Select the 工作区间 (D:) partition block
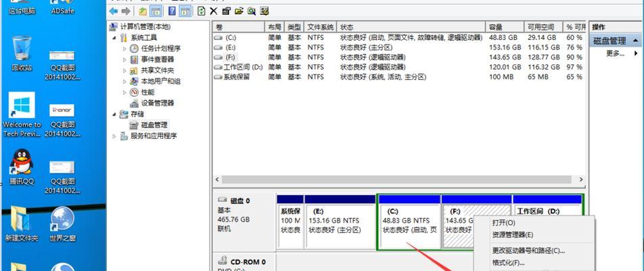The width and height of the screenshot is (644, 271). [x=547, y=205]
